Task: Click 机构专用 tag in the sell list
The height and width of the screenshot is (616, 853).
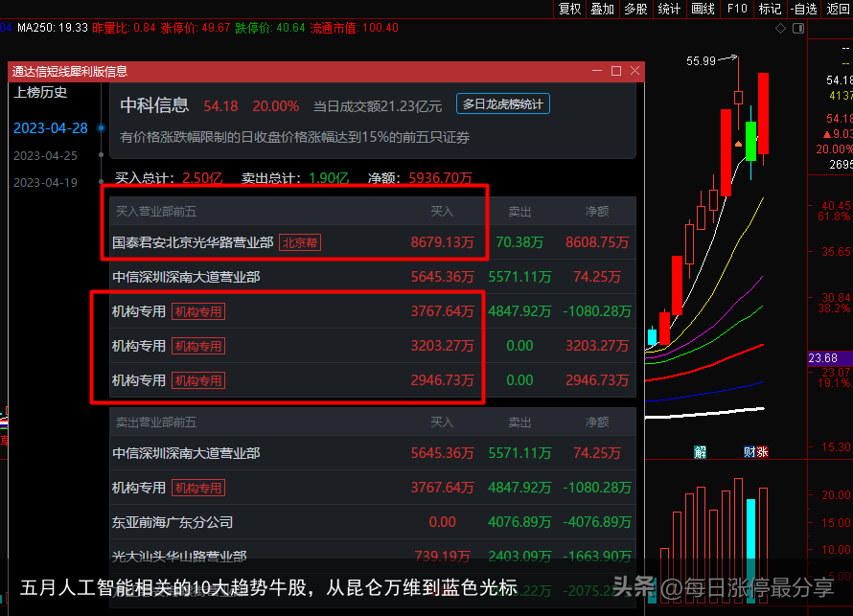Action: (198, 488)
